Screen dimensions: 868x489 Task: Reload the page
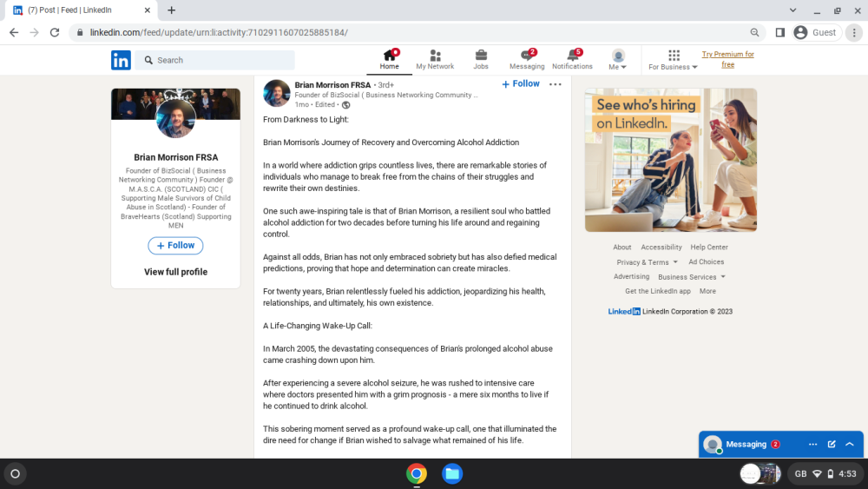[x=54, y=33]
